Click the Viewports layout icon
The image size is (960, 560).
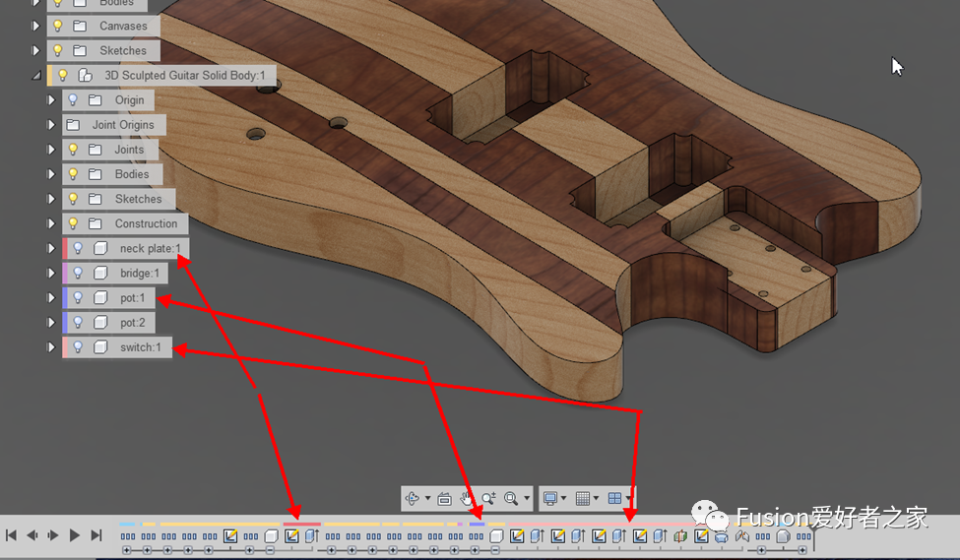[614, 499]
